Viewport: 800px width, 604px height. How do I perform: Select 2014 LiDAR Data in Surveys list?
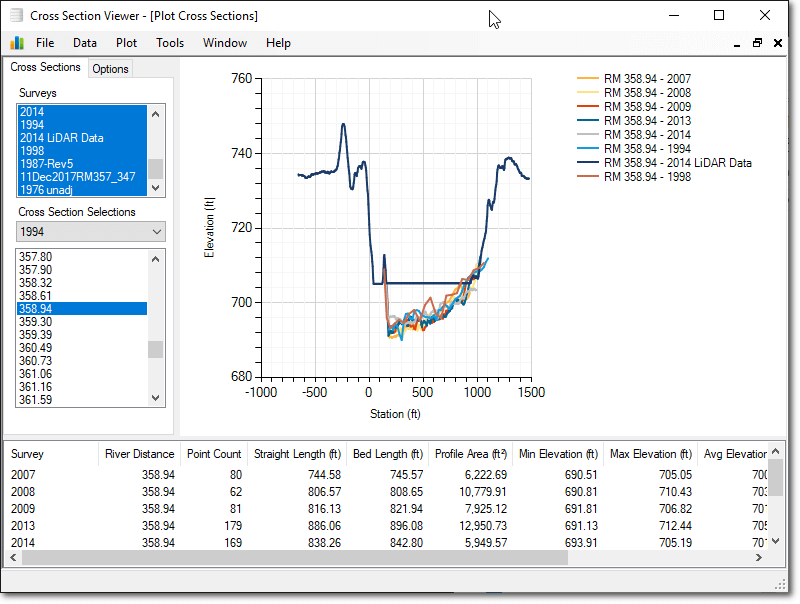pyautogui.click(x=61, y=138)
